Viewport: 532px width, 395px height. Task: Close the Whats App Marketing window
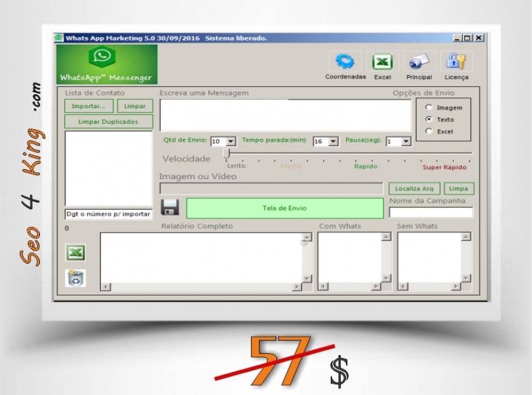[479, 38]
